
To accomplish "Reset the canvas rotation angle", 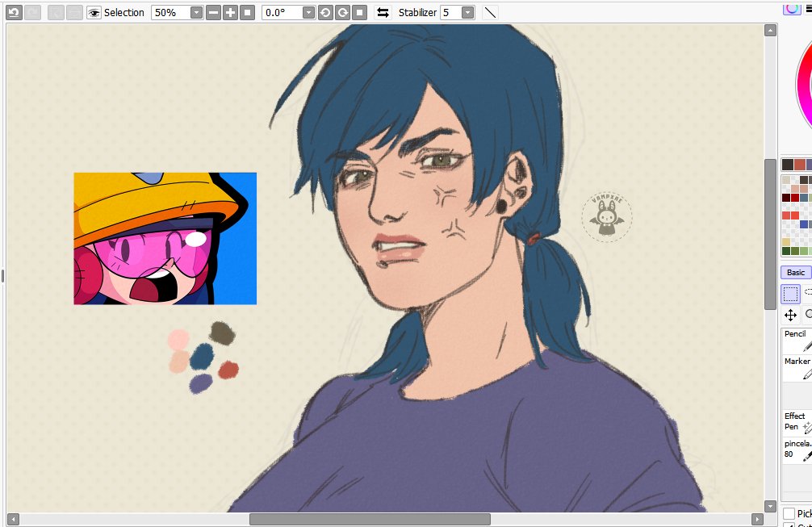I will 358,12.
